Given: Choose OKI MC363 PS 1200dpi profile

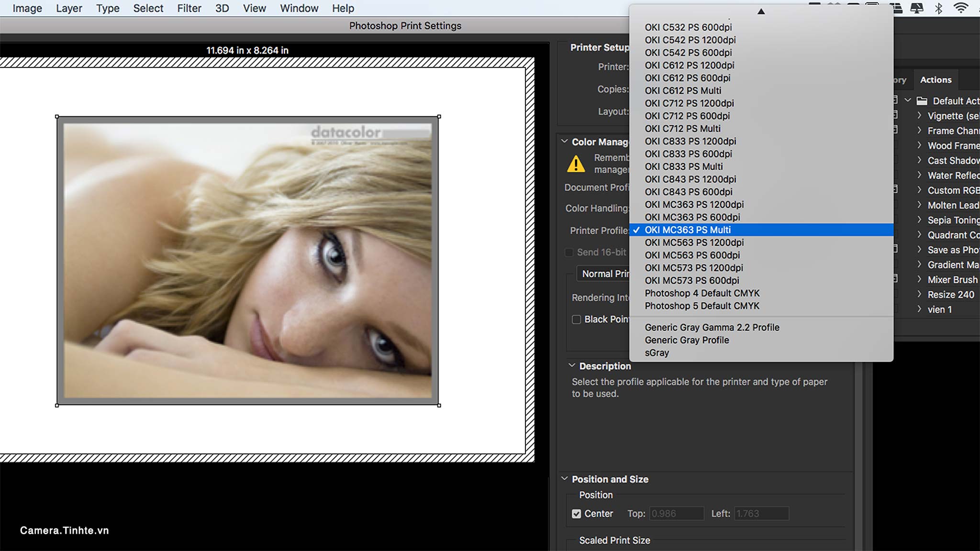Looking at the screenshot, I should pyautogui.click(x=761, y=205).
